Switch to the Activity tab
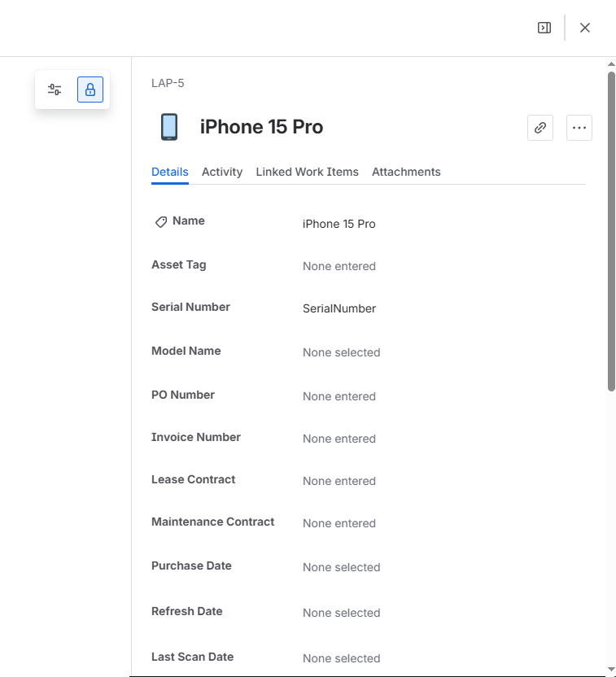The image size is (616, 677). 222,172
